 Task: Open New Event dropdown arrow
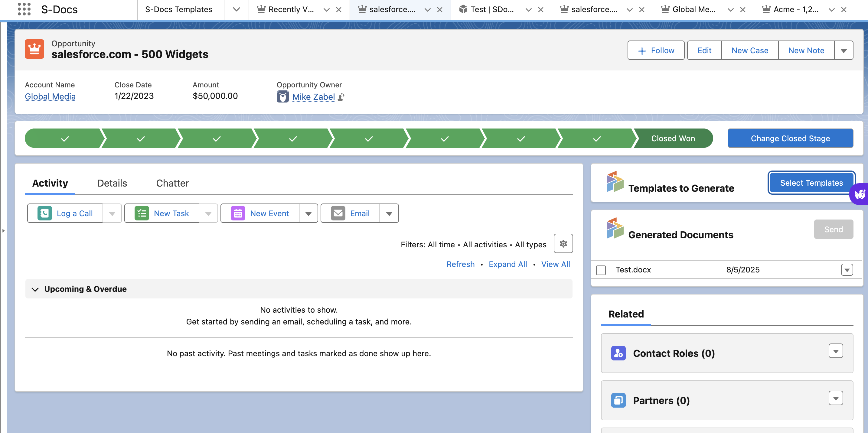coord(308,213)
